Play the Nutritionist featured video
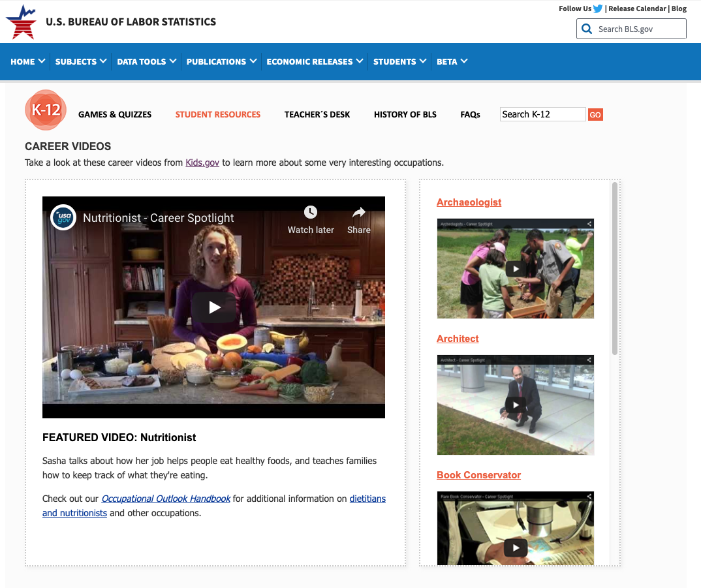 pos(214,307)
